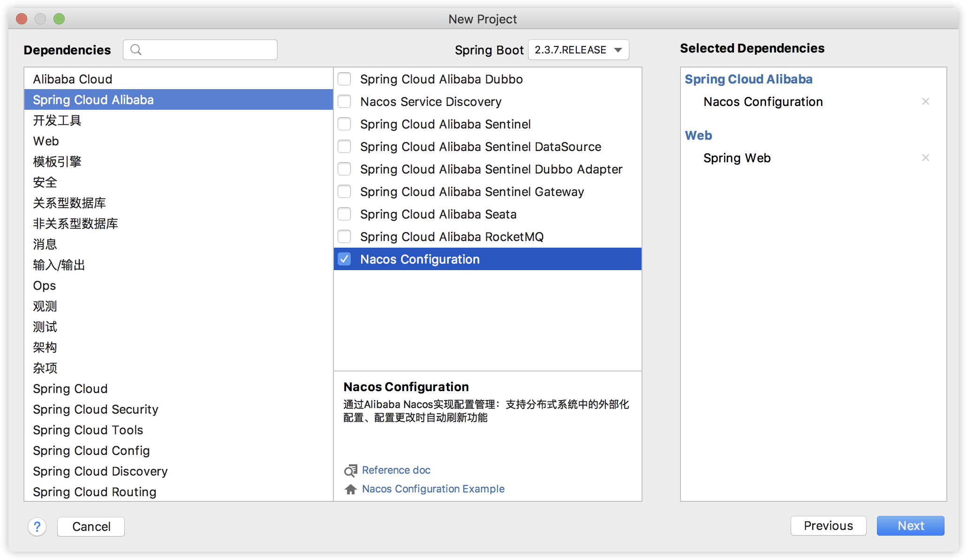Select the Ops dependency category
The image size is (967, 560).
point(45,285)
